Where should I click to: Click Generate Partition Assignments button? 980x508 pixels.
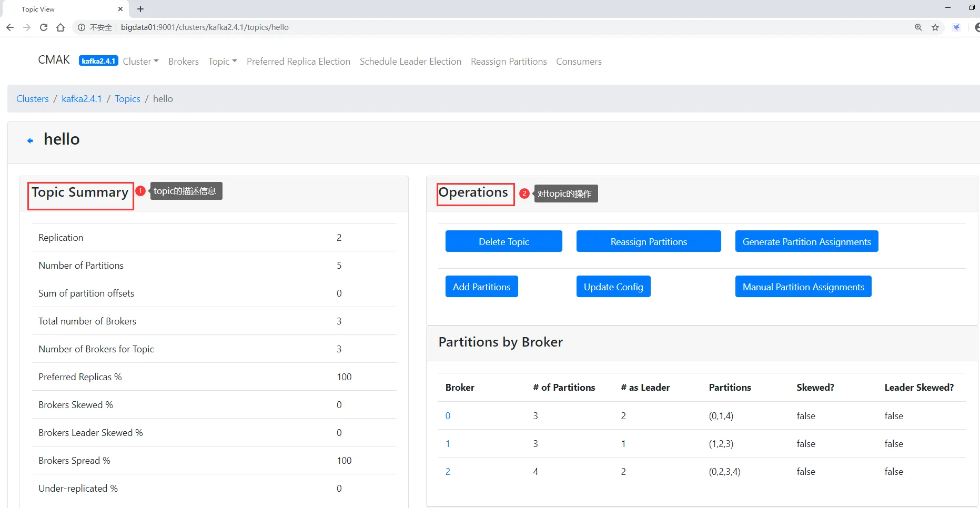point(807,241)
